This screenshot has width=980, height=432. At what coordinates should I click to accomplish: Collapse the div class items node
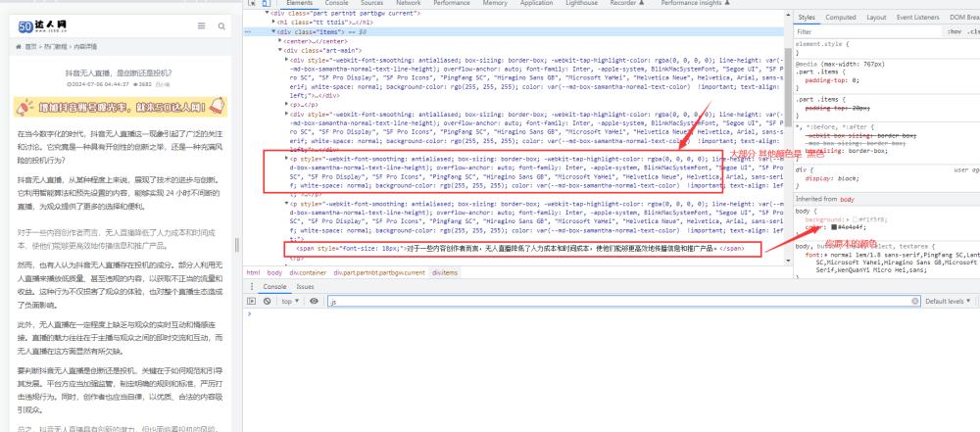[x=273, y=30]
